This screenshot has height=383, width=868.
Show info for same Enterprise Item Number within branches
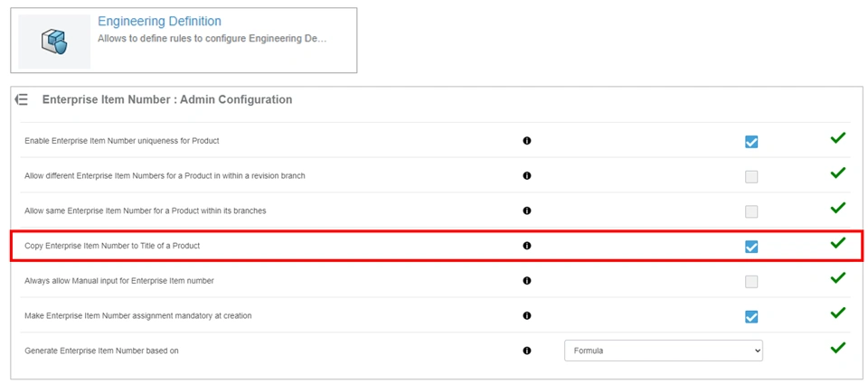(x=526, y=210)
